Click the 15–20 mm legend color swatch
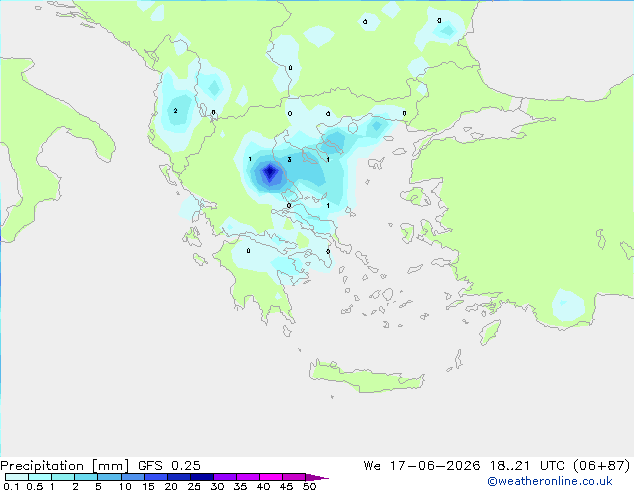Viewport: 634px width, 490px height. tap(156, 477)
